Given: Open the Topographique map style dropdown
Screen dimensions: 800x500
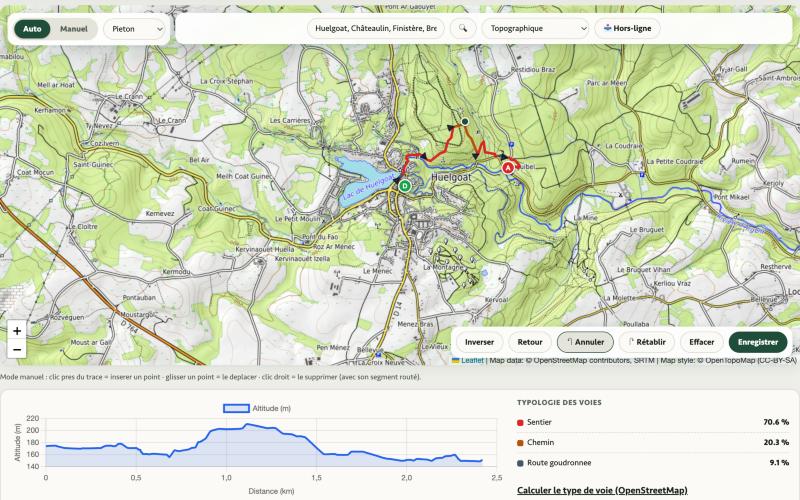Looking at the screenshot, I should click(535, 29).
